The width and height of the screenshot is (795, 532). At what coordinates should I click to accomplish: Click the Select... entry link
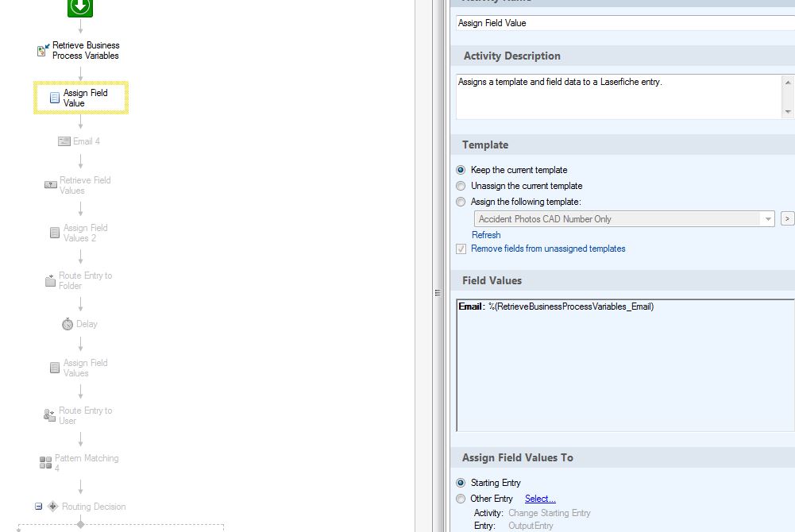[x=540, y=499]
